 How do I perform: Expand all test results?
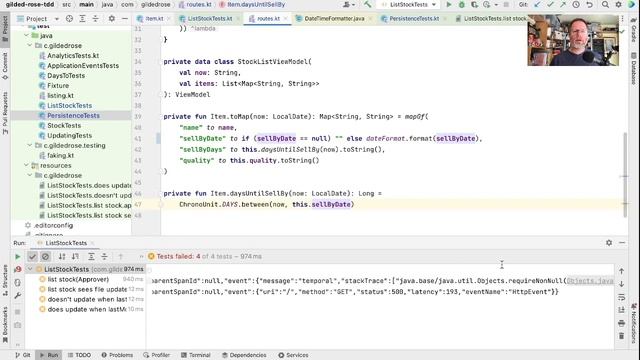click(91, 257)
